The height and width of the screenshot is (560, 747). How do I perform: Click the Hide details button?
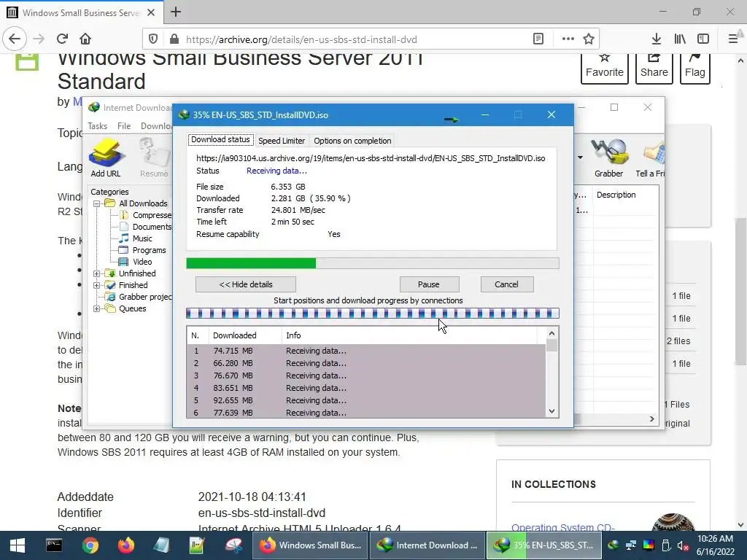(x=245, y=284)
